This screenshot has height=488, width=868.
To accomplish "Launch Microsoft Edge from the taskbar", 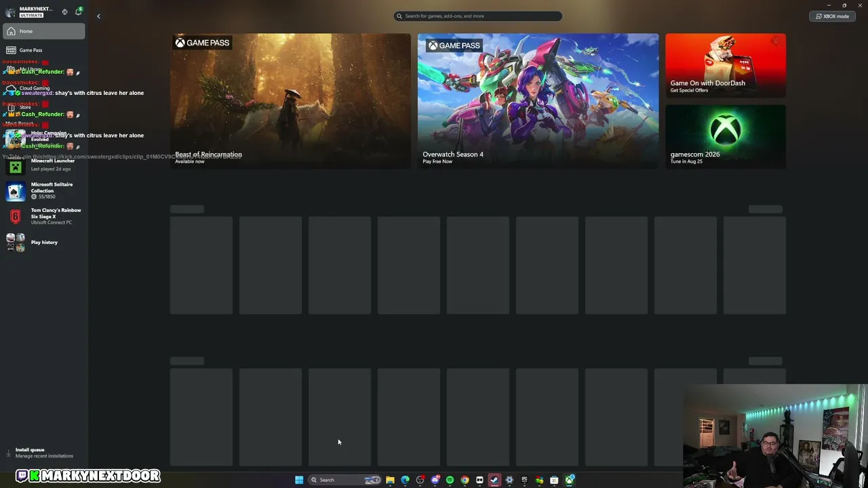I will 405,480.
